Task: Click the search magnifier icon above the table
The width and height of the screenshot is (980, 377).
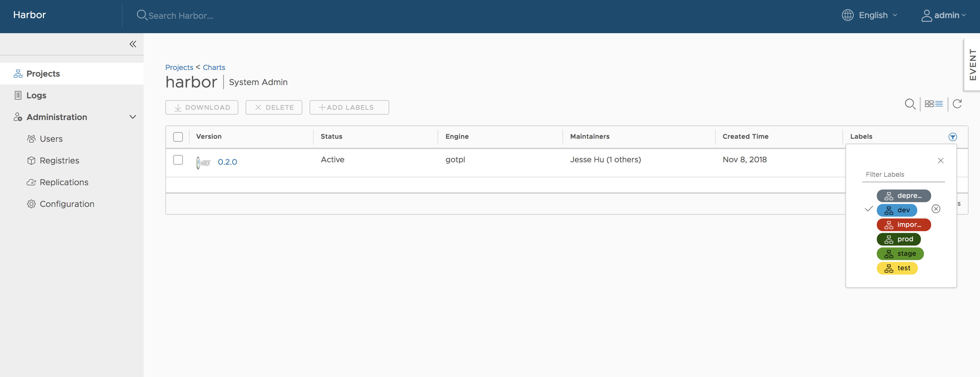Action: [910, 104]
